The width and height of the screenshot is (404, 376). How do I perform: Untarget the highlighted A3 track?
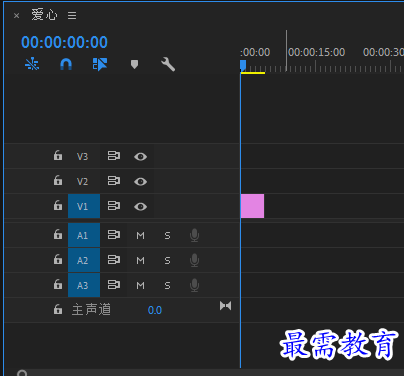click(x=84, y=285)
